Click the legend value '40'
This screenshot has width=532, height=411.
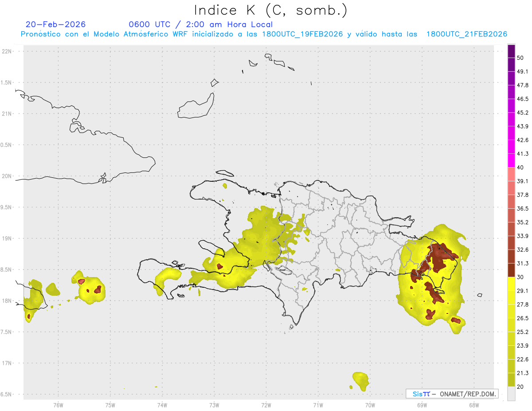click(x=521, y=168)
